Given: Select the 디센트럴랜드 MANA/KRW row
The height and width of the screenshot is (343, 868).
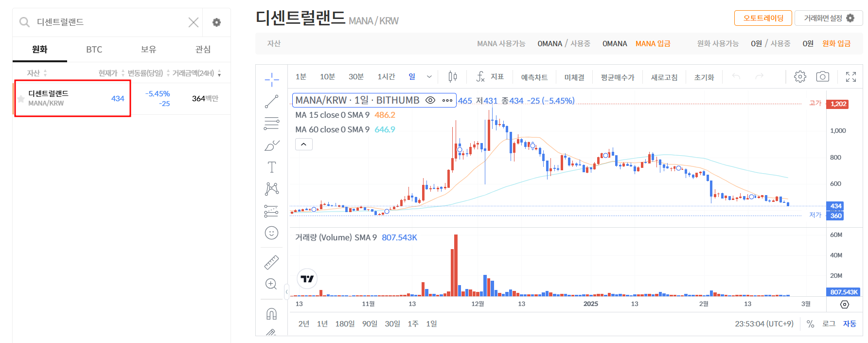Looking at the screenshot, I should point(122,99).
